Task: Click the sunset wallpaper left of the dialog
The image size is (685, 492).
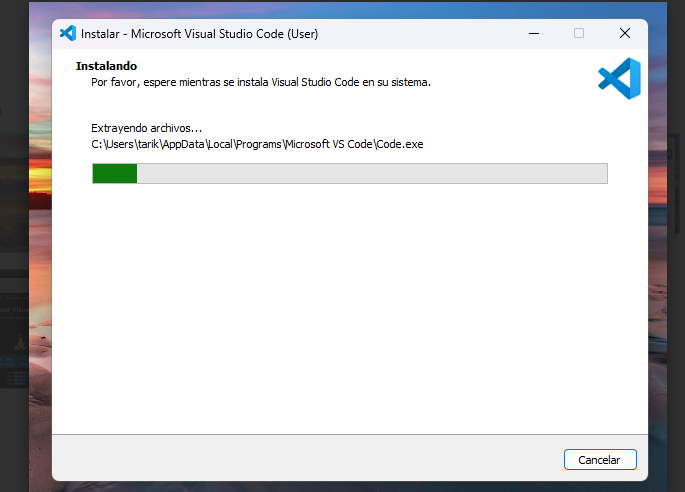Action: [x=40, y=200]
